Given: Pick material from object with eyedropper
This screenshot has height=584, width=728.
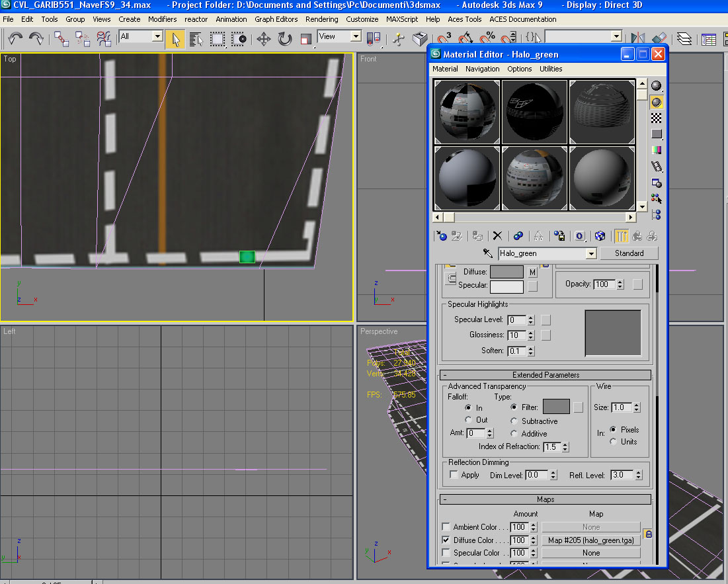Looking at the screenshot, I should click(x=488, y=253).
